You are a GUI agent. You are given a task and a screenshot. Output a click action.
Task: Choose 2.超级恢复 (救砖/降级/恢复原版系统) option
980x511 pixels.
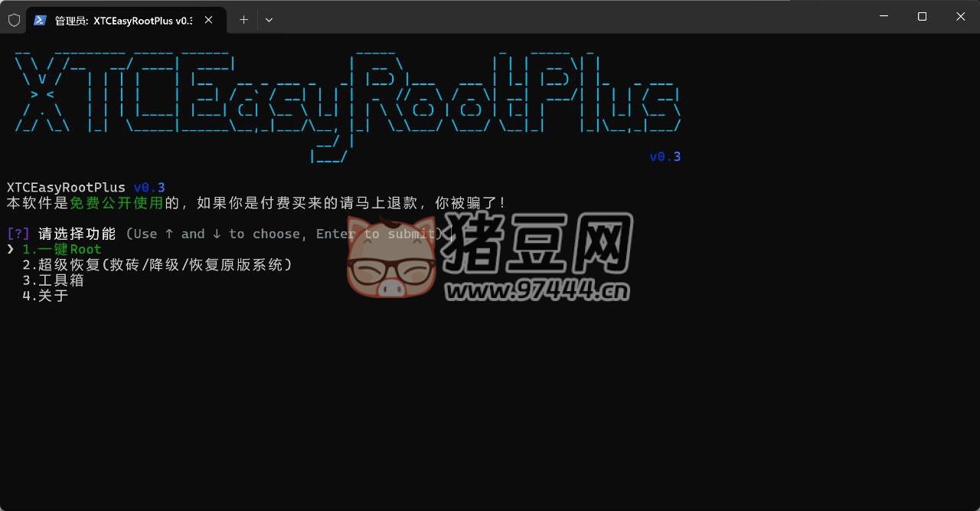(x=157, y=265)
